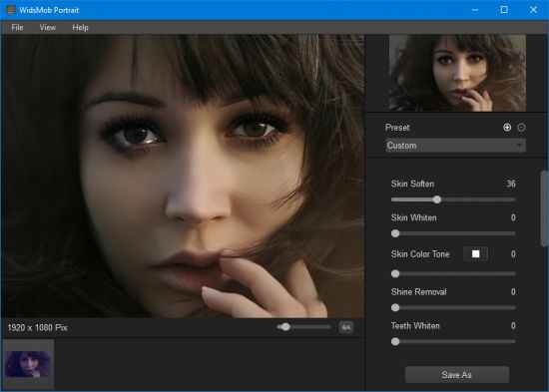Click the Skin Color Tone slider handle

pos(395,273)
